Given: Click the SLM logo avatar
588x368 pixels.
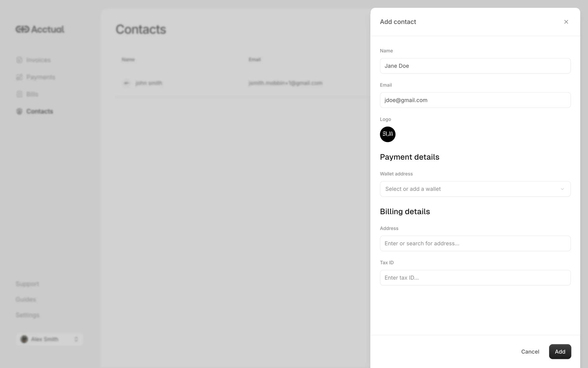Looking at the screenshot, I should click(387, 134).
